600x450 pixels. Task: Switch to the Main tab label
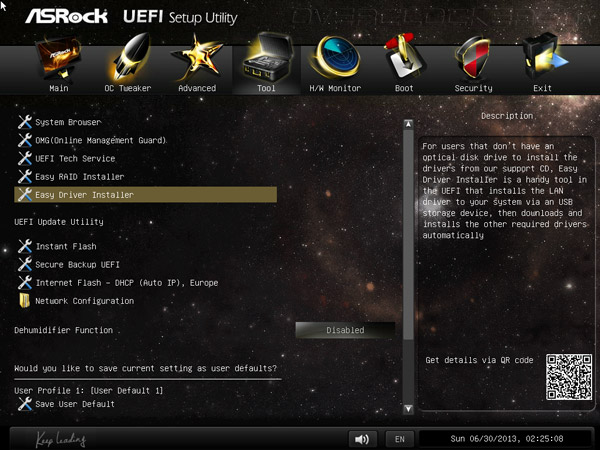point(59,88)
